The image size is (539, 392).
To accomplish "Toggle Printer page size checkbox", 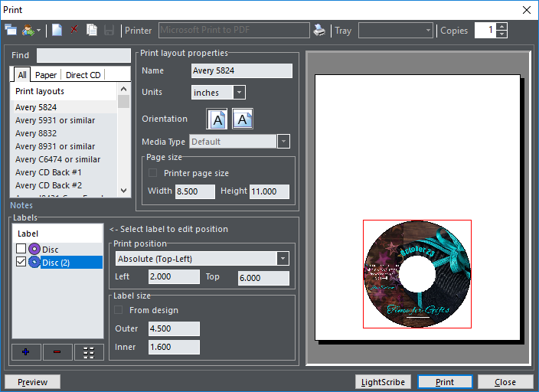I will pyautogui.click(x=152, y=172).
